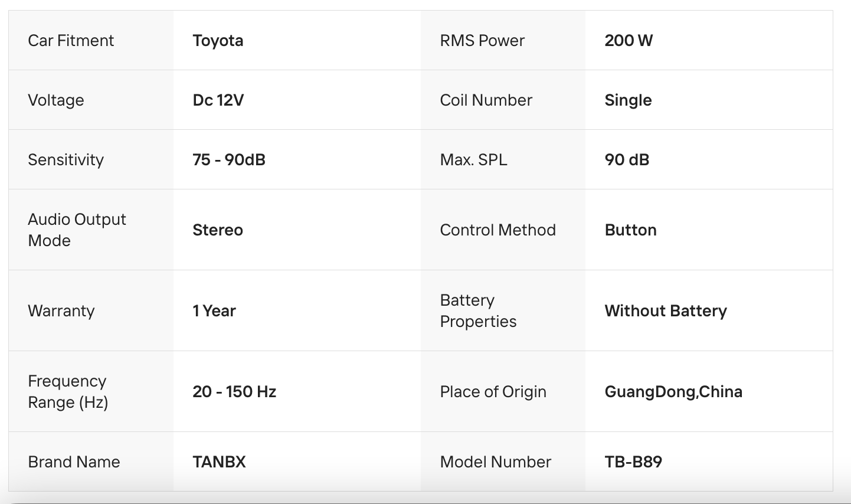Click the Single coil value

pyautogui.click(x=628, y=100)
